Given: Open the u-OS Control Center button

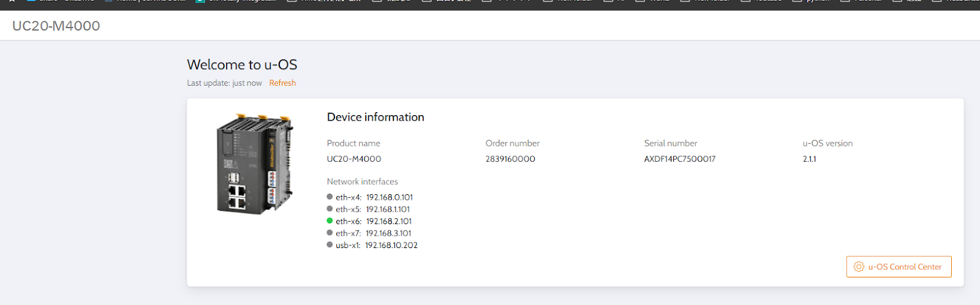Looking at the screenshot, I should (899, 266).
